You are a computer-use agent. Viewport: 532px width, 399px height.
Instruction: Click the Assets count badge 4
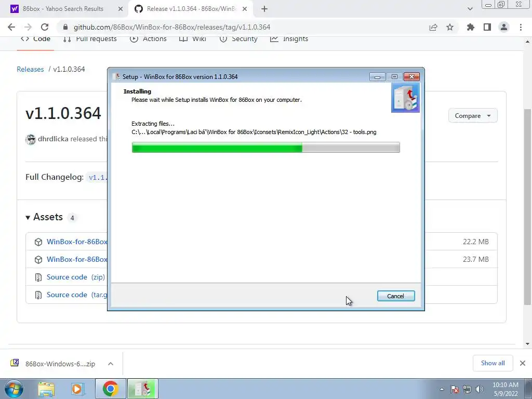click(x=72, y=218)
